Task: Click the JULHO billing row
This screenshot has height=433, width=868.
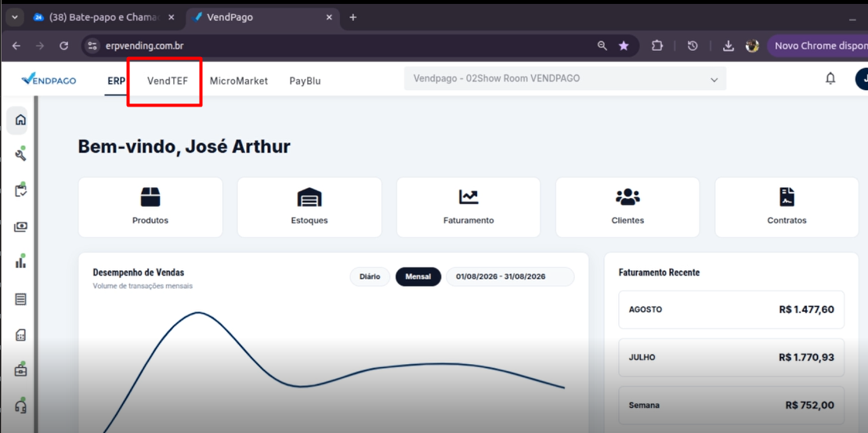Action: pos(731,357)
